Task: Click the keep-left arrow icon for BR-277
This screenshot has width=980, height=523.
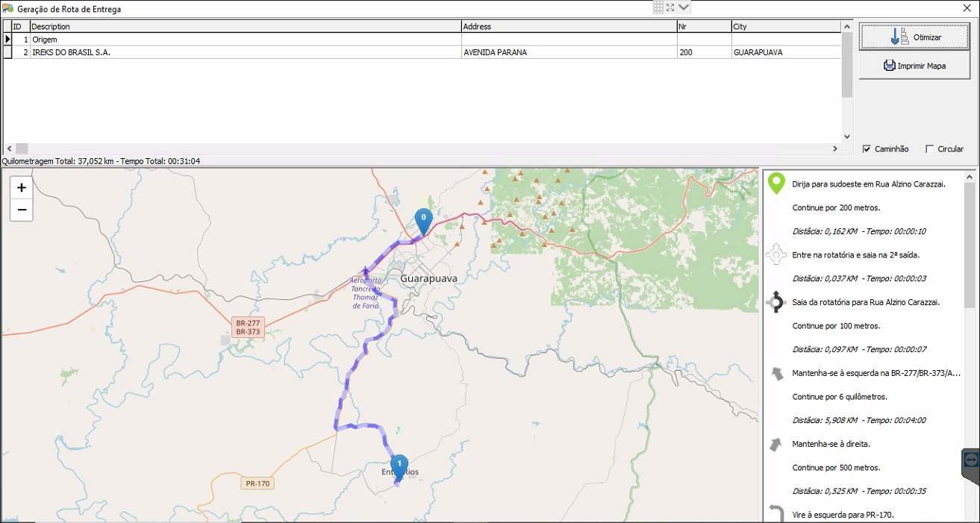Action: tap(776, 373)
